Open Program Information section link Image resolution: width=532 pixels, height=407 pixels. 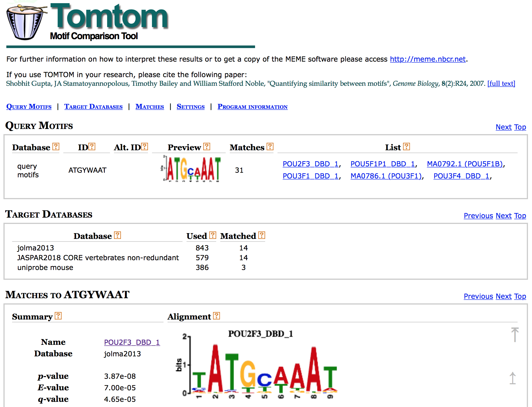[252, 106]
